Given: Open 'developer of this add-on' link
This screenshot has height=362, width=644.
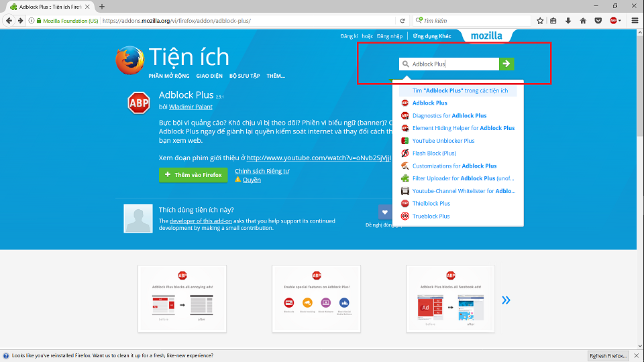Looking at the screenshot, I should 201,221.
